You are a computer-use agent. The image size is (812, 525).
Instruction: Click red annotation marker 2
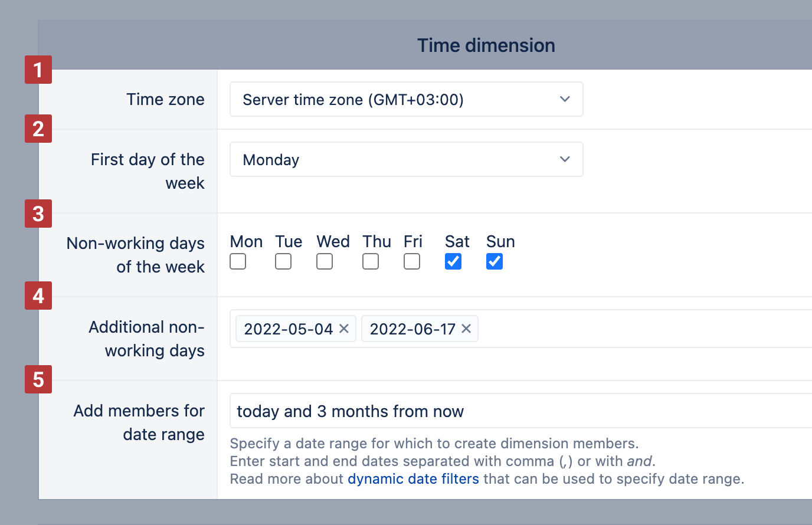click(38, 129)
